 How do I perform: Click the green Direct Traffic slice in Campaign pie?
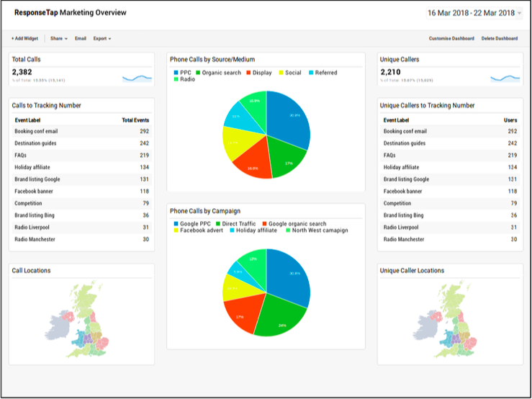pyautogui.click(x=280, y=315)
